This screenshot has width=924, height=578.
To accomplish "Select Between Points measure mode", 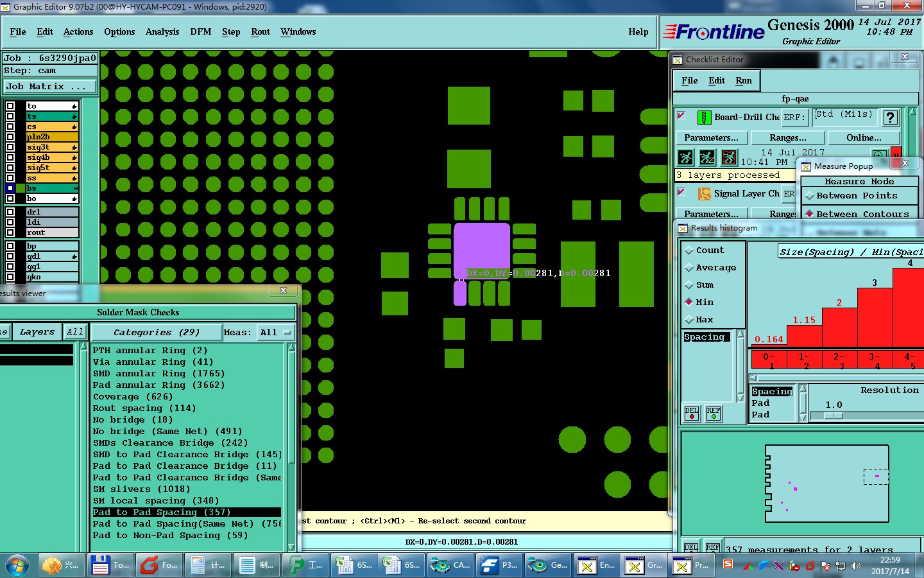I will coord(859,196).
